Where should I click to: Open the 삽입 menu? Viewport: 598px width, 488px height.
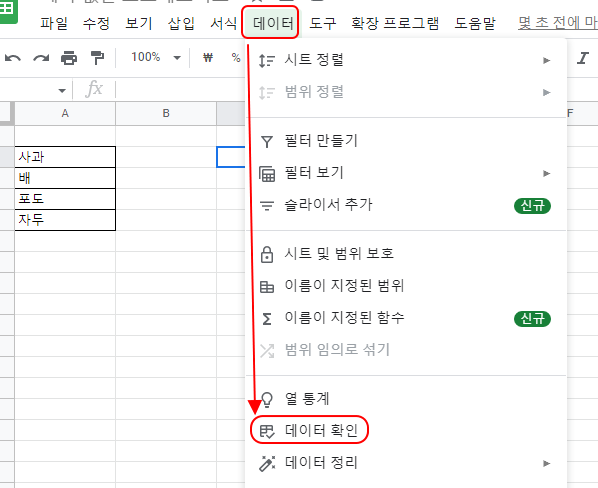[x=181, y=23]
